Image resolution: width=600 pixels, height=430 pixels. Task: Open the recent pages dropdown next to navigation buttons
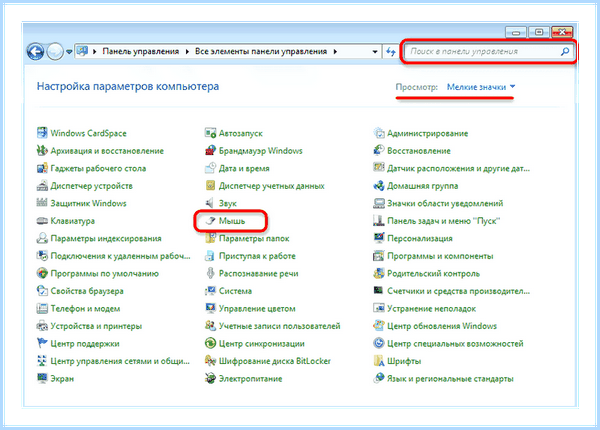click(x=69, y=51)
